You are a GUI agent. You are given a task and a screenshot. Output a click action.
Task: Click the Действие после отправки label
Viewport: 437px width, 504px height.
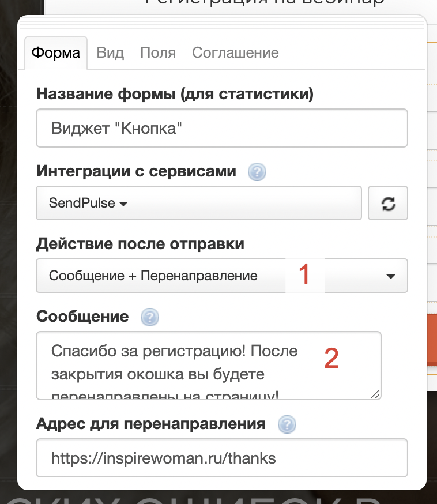pos(140,244)
